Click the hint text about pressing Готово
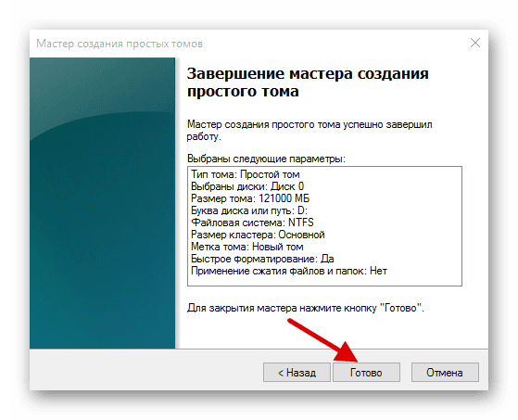 [305, 308]
